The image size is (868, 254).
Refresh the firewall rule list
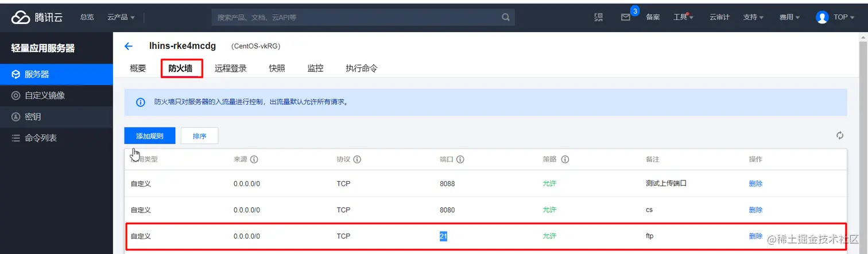pyautogui.click(x=840, y=136)
